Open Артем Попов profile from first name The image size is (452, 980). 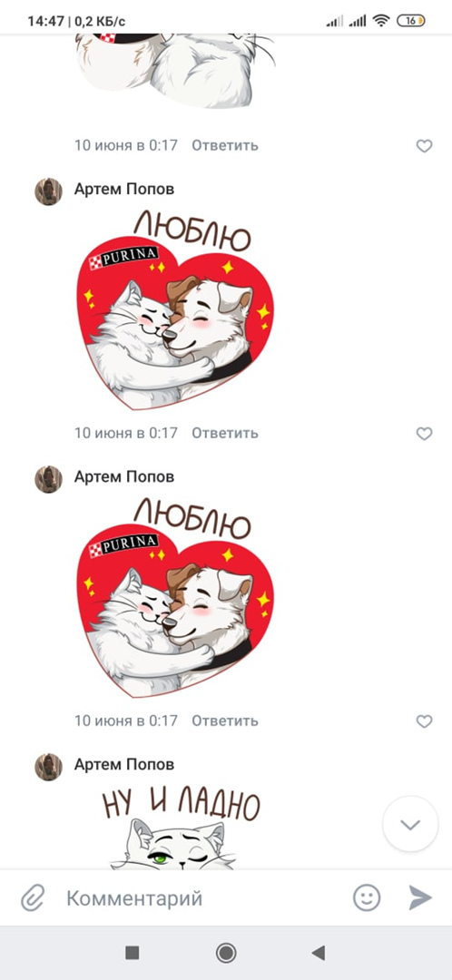coord(124,189)
